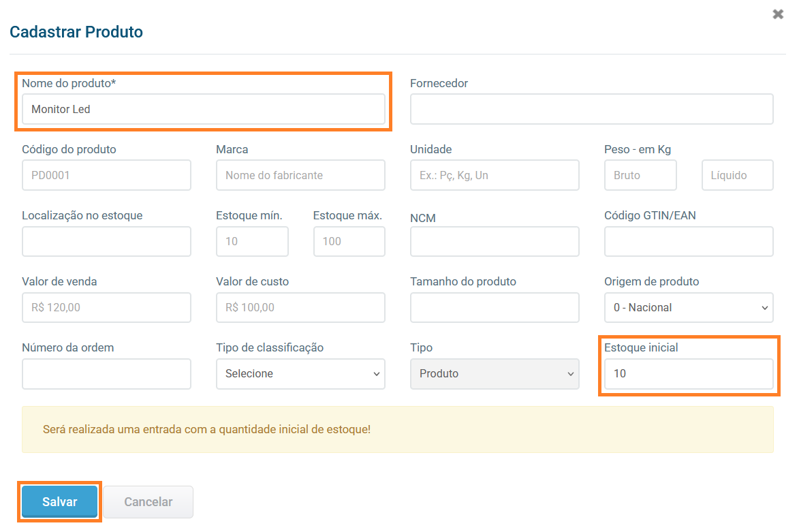Open the Tipo dropdown showing Produto

tap(495, 374)
